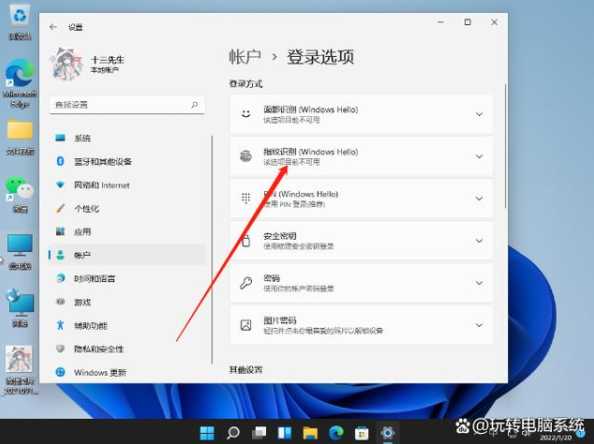Image resolution: width=594 pixels, height=444 pixels.
Task: Open the Privacy and security category
Action: [x=127, y=349]
